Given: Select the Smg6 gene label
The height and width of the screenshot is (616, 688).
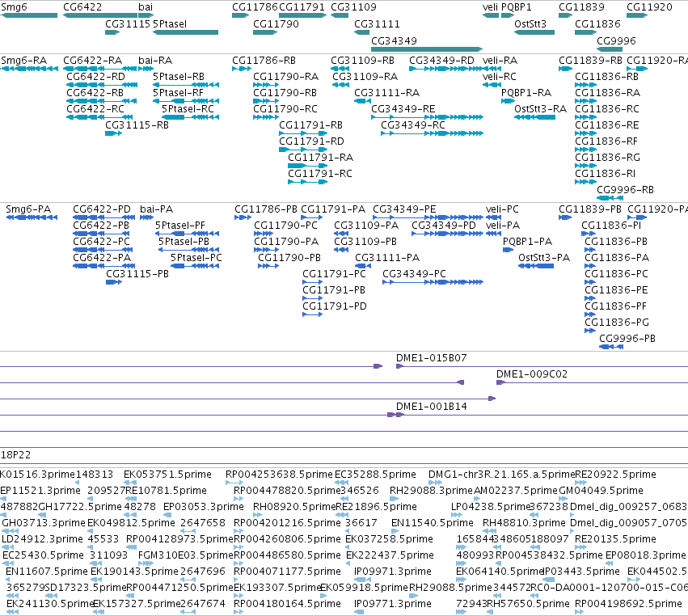Looking at the screenshot, I should coord(14,7).
